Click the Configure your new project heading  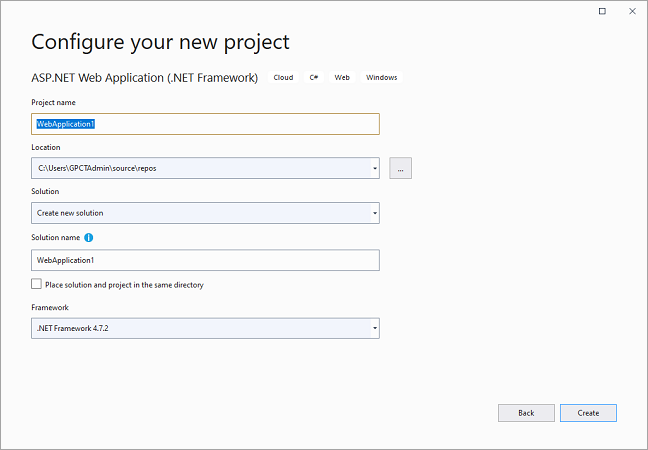click(160, 42)
